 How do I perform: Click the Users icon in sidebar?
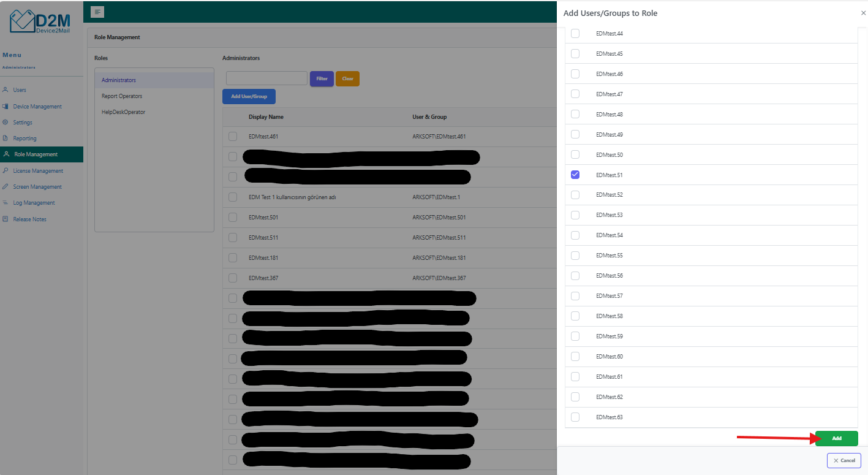pyautogui.click(x=6, y=90)
